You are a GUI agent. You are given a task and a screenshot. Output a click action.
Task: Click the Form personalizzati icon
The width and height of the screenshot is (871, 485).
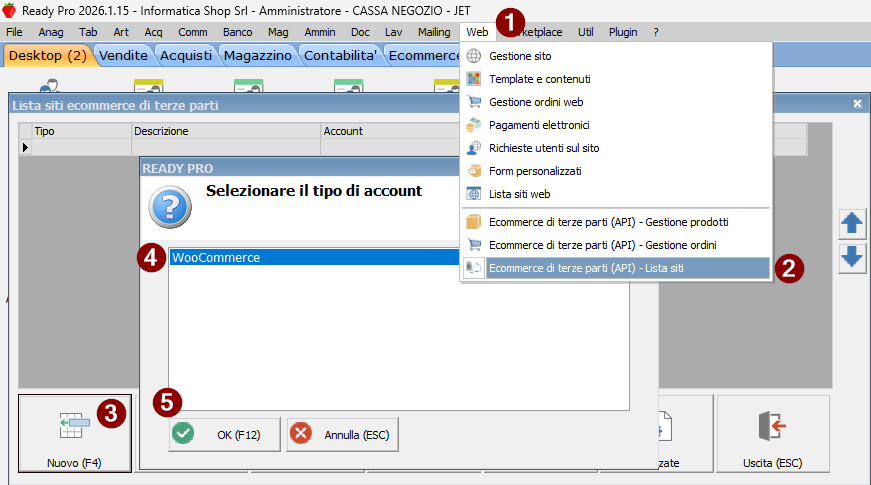coord(474,171)
